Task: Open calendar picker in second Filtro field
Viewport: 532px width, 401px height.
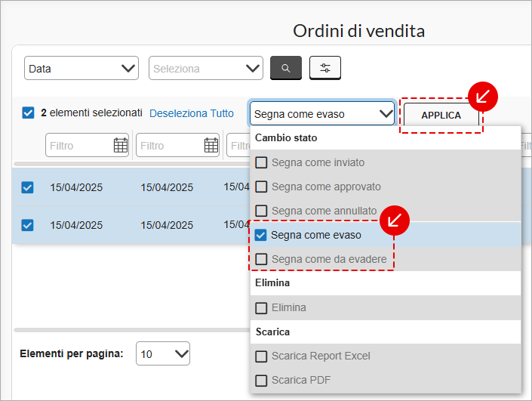Action: [211, 145]
